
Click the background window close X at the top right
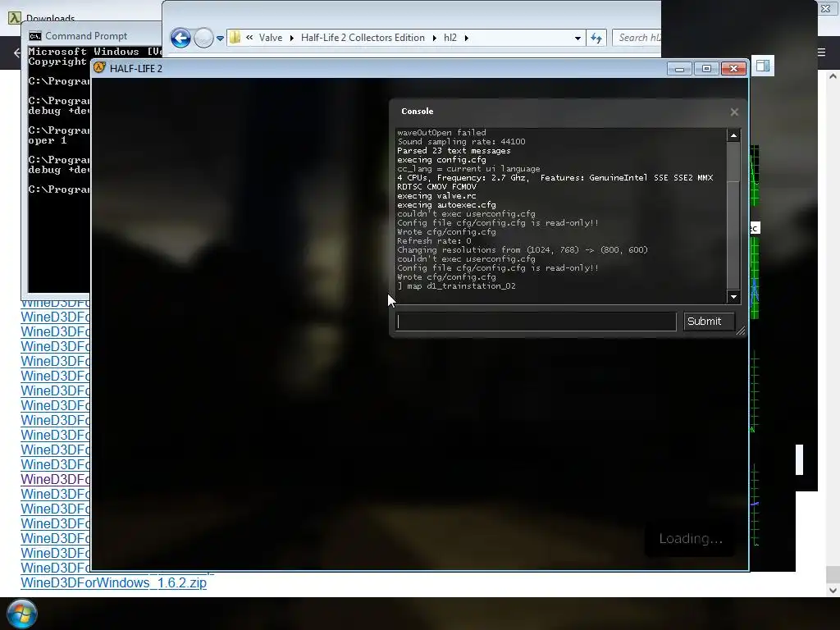[825, 9]
